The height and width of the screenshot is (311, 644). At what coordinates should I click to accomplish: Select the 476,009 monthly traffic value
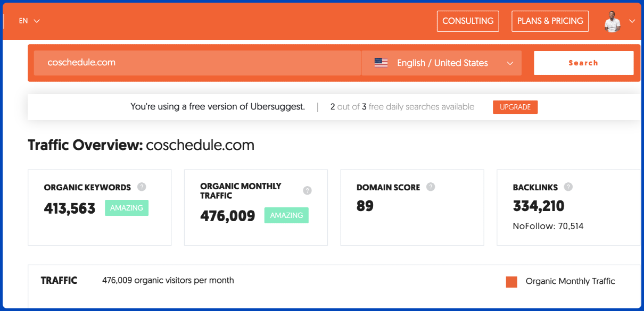pos(228,215)
